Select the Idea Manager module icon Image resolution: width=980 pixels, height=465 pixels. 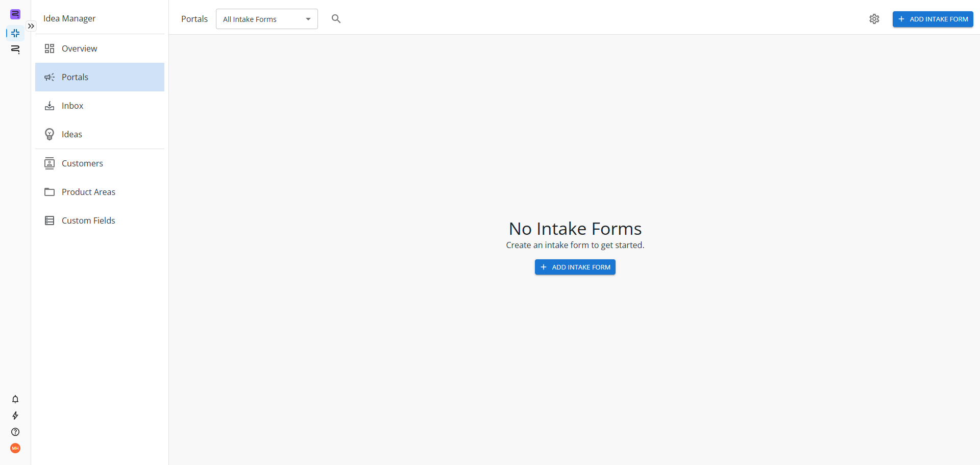15,33
